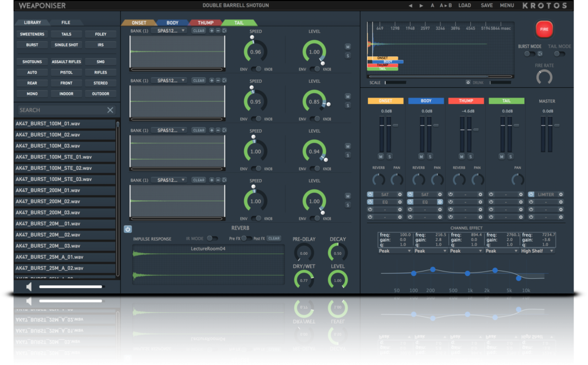The image size is (588, 365).
Task: Toggle the SAT effect power icon
Action: pyautogui.click(x=370, y=194)
